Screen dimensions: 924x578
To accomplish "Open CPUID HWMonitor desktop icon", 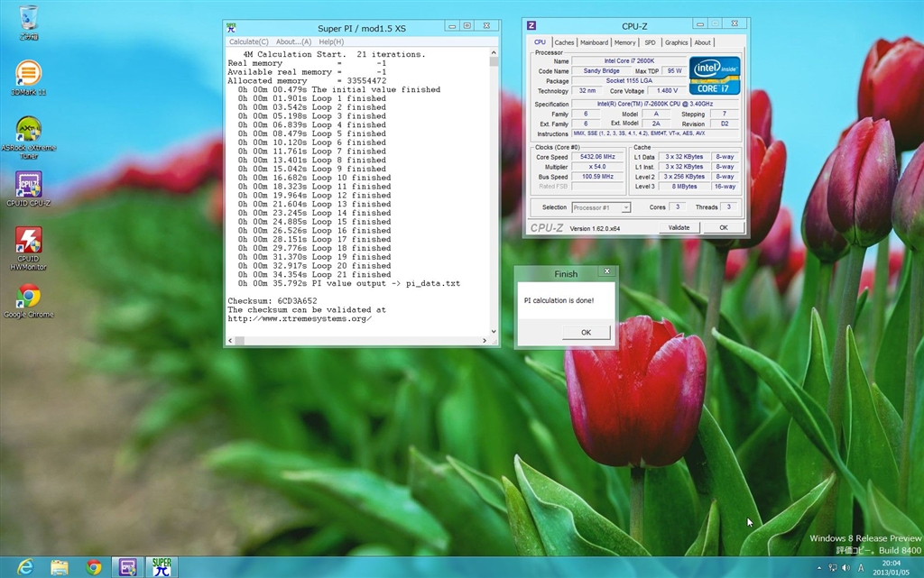I will click(28, 241).
